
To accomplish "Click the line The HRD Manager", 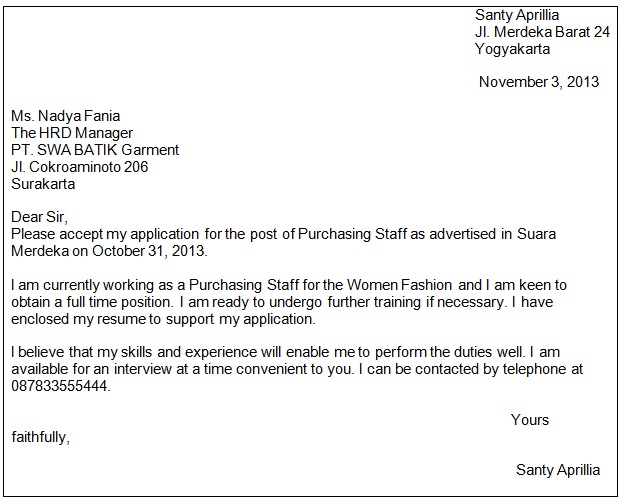I will click(x=72, y=133).
